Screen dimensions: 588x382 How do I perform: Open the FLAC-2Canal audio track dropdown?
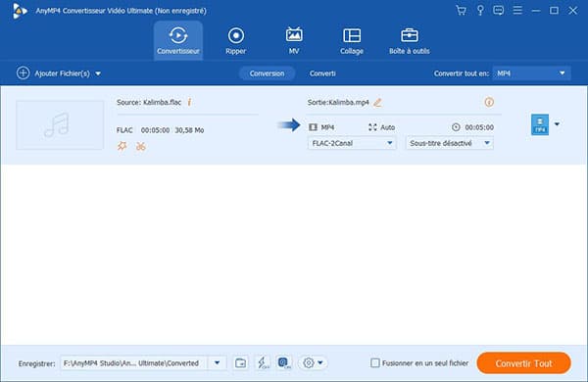(x=352, y=143)
